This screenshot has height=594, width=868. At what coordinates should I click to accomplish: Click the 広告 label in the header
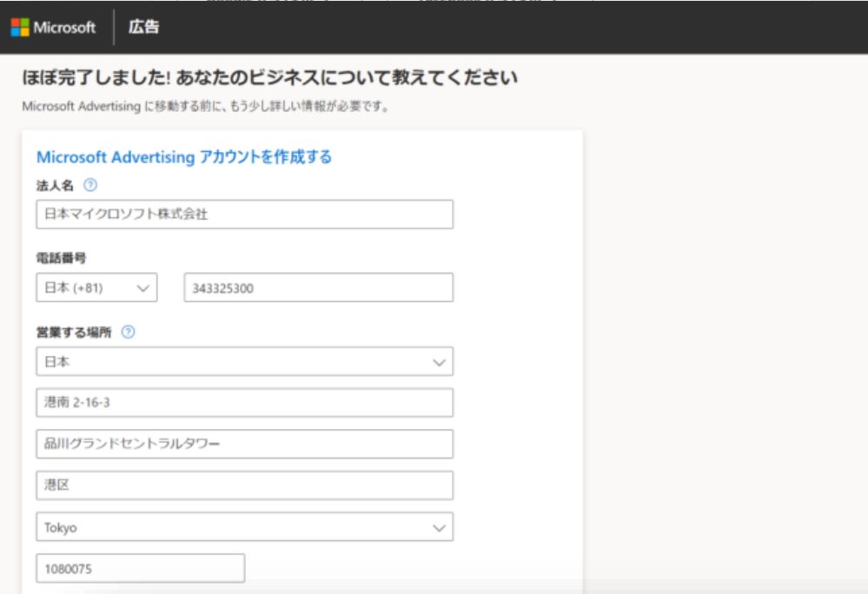pyautogui.click(x=144, y=28)
